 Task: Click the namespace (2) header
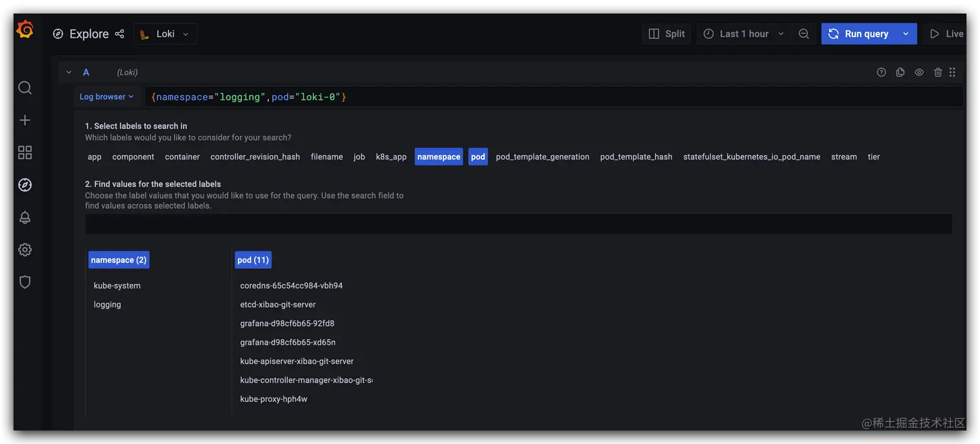point(119,260)
